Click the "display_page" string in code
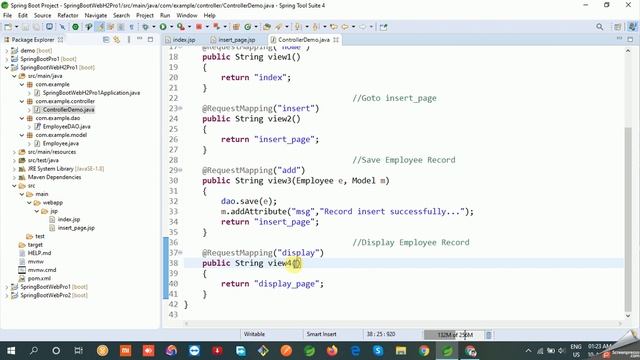Viewport: 640px width, 360px height. point(286,284)
